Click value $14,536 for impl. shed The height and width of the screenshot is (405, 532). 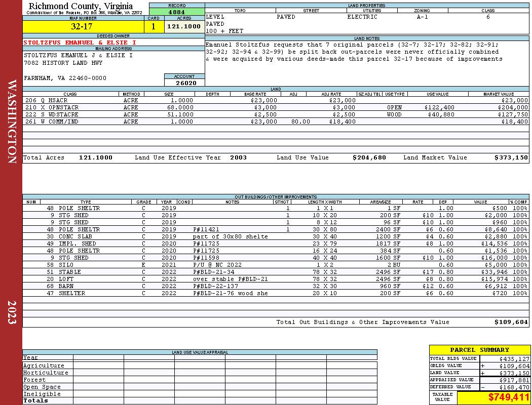point(495,244)
